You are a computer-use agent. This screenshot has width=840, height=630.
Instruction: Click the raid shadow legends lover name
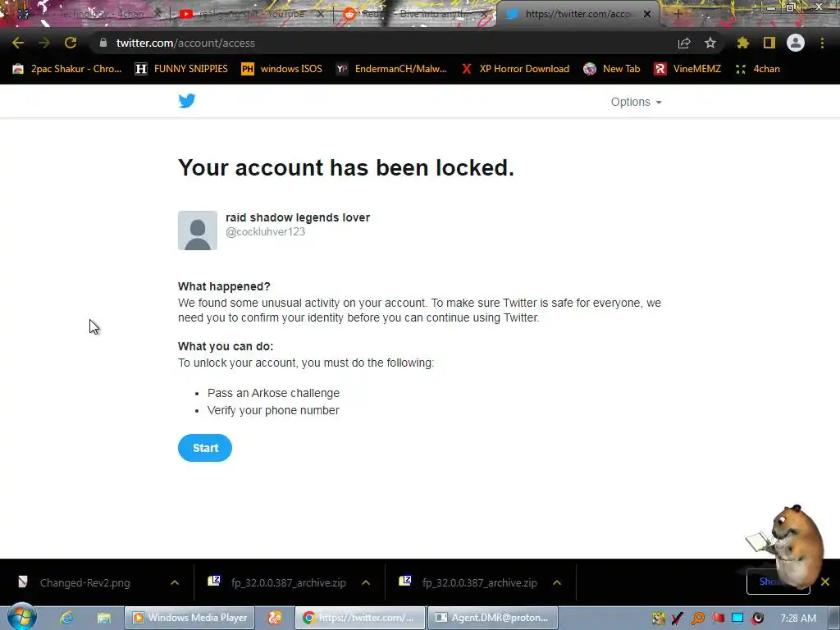pyautogui.click(x=298, y=217)
